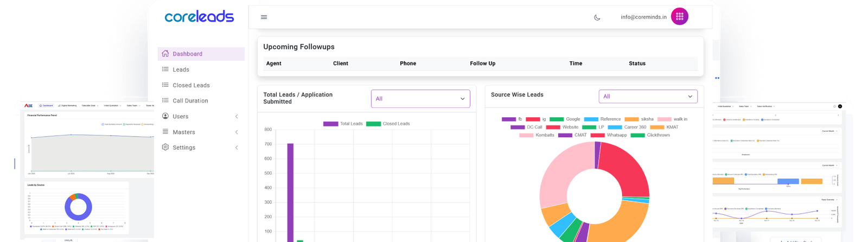Click the Dashboard home icon
Screen dimensions: 868x242
tap(165, 54)
